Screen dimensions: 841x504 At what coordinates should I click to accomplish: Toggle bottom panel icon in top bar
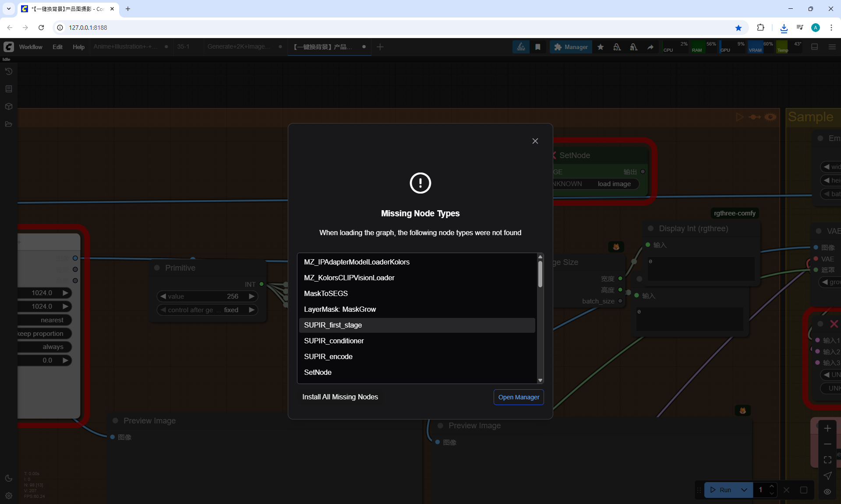[x=815, y=47]
